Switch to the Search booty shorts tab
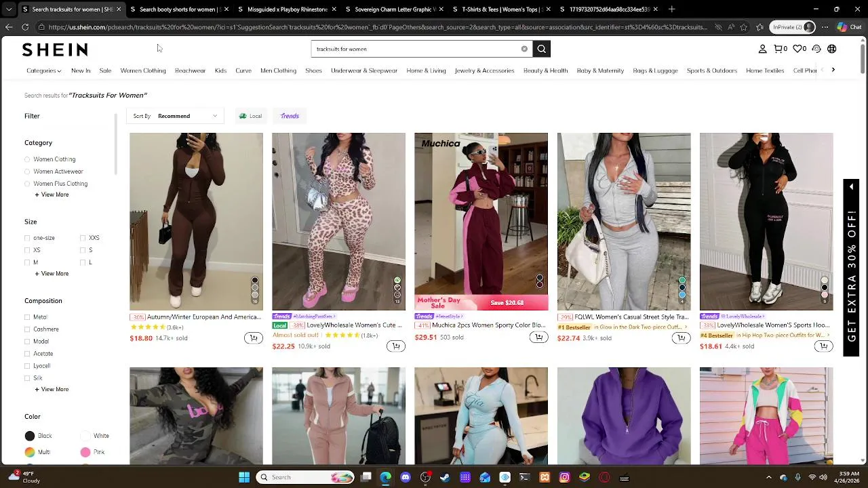The width and height of the screenshot is (868, 488). [178, 9]
